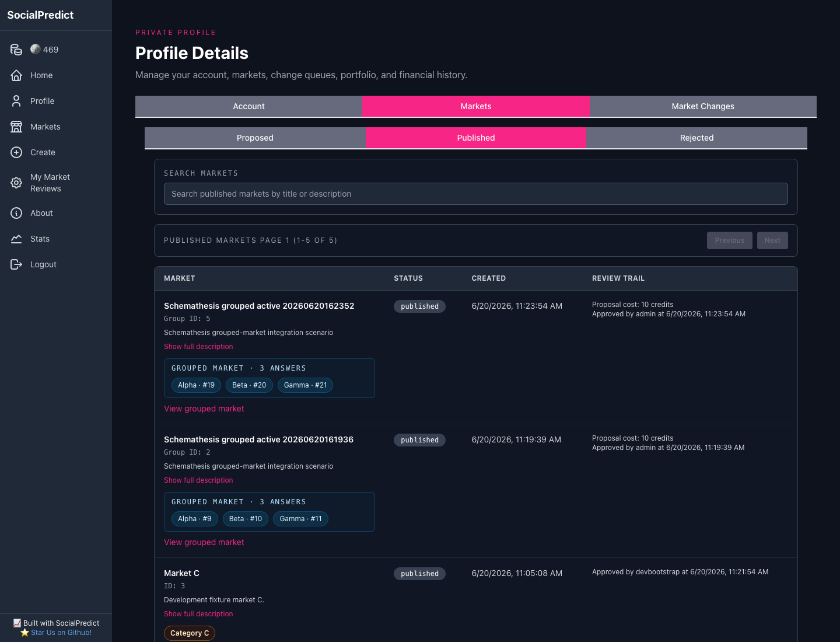Select the Beta #20 answer chip
This screenshot has height=642, width=840.
tap(249, 385)
